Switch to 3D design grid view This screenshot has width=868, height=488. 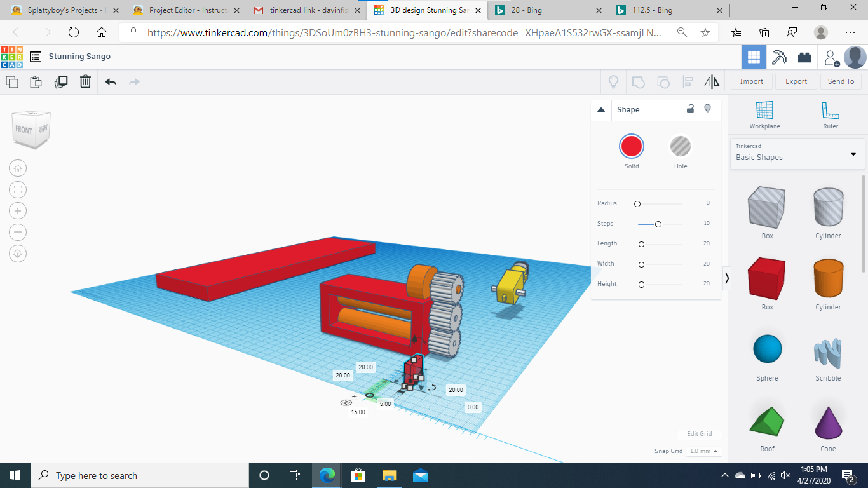point(754,57)
